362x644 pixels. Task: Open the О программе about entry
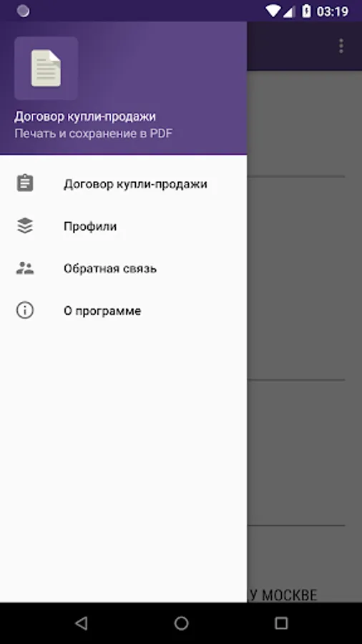[x=124, y=311]
